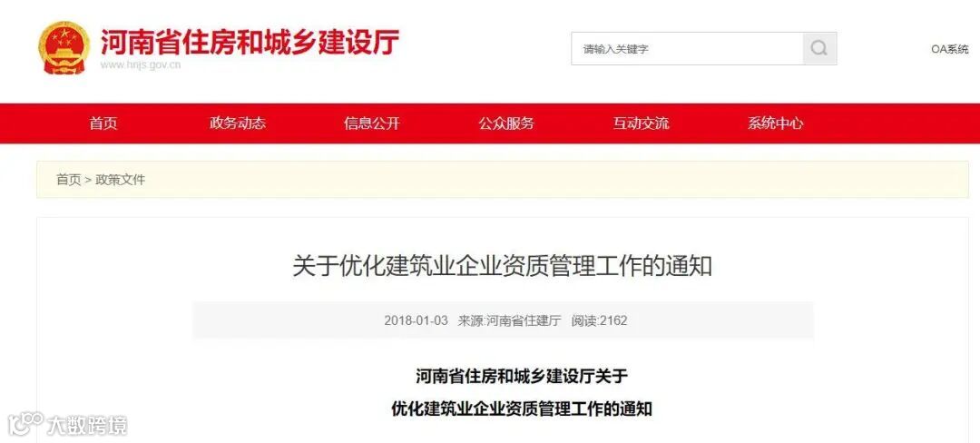
Task: Select the 信息公开 navigation item
Action: (x=372, y=123)
